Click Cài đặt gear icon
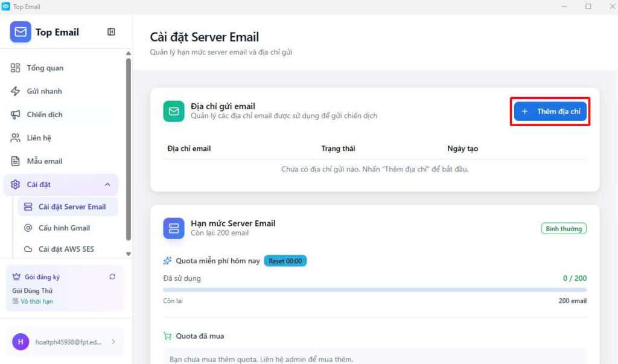Viewport: 618px width, 364px height. click(15, 185)
